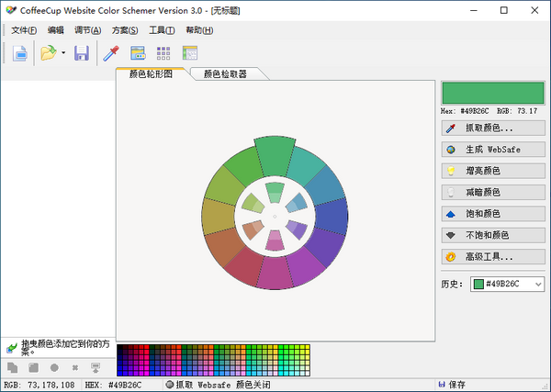
Task: Select the eyedropper tool in toolbar
Action: (111, 54)
